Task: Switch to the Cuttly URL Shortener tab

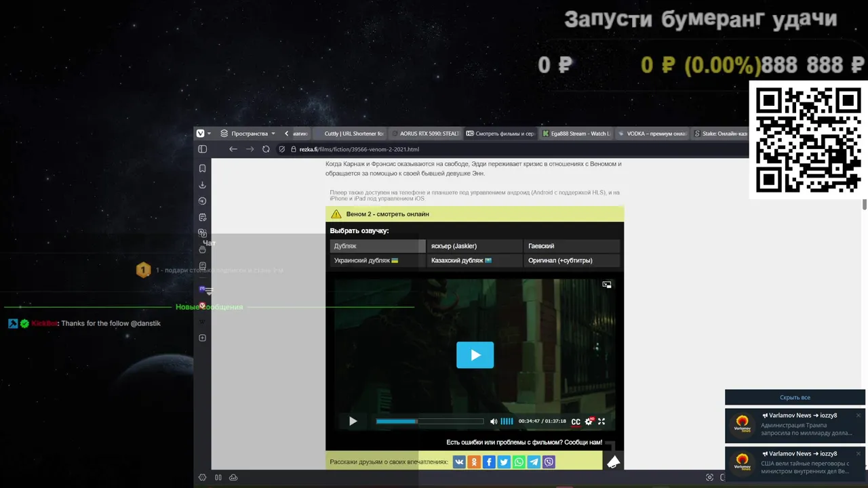Action: tap(349, 134)
